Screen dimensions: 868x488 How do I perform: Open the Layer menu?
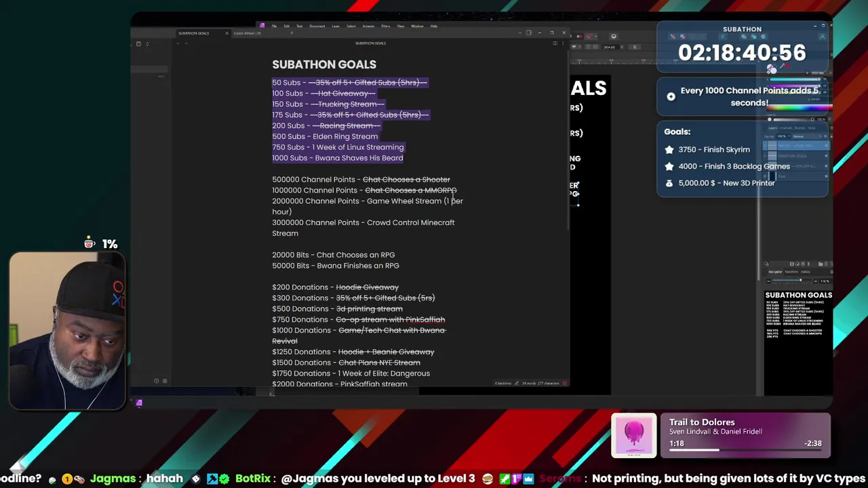tap(336, 26)
